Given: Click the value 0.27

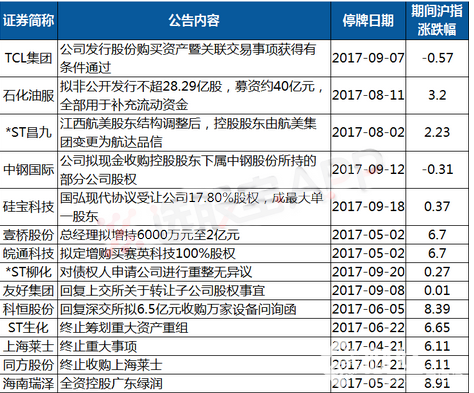Looking at the screenshot, I should pyautogui.click(x=437, y=272).
